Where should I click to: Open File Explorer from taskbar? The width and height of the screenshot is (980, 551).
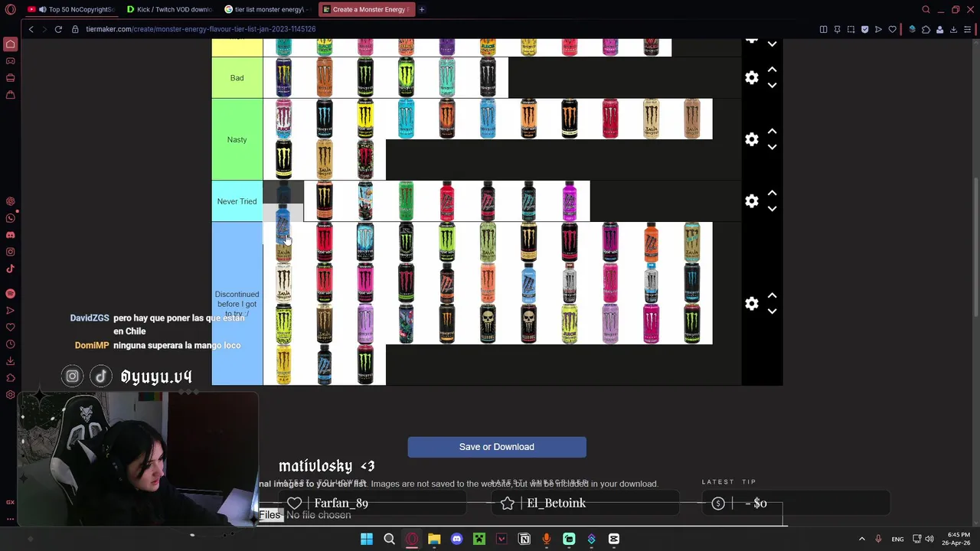[x=434, y=540]
